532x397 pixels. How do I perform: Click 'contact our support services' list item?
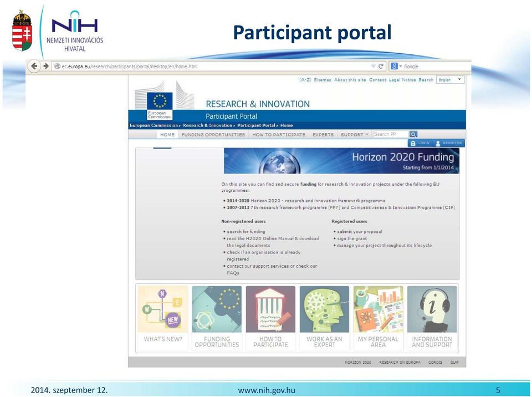(272, 269)
